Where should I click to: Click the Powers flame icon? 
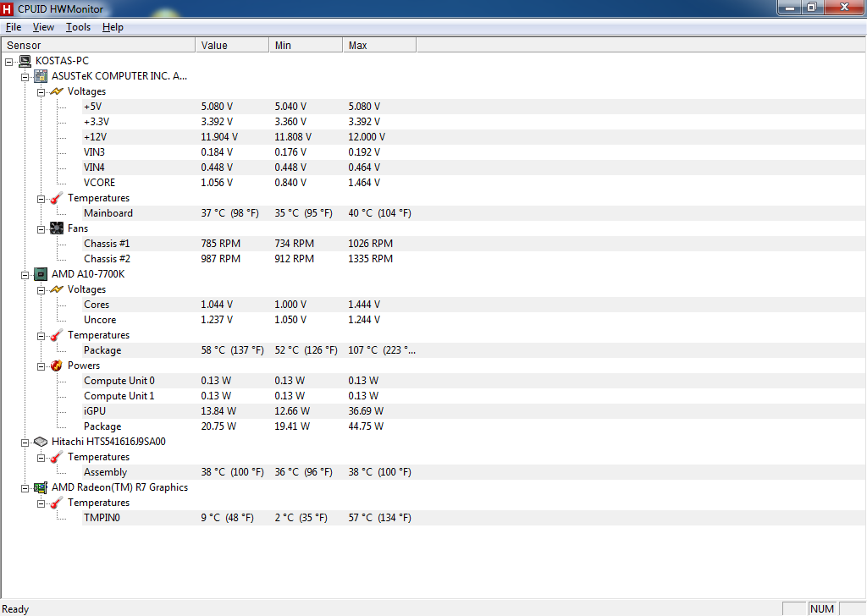(57, 366)
